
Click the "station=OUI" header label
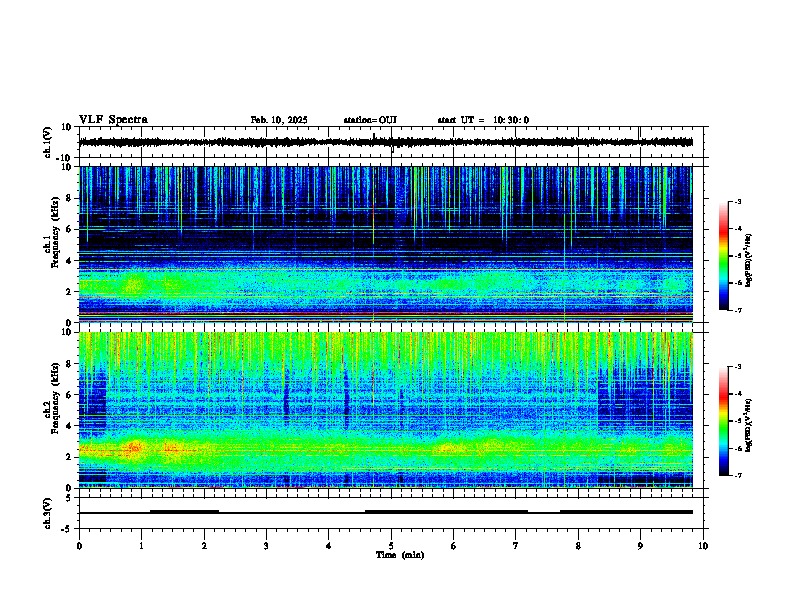(370, 120)
